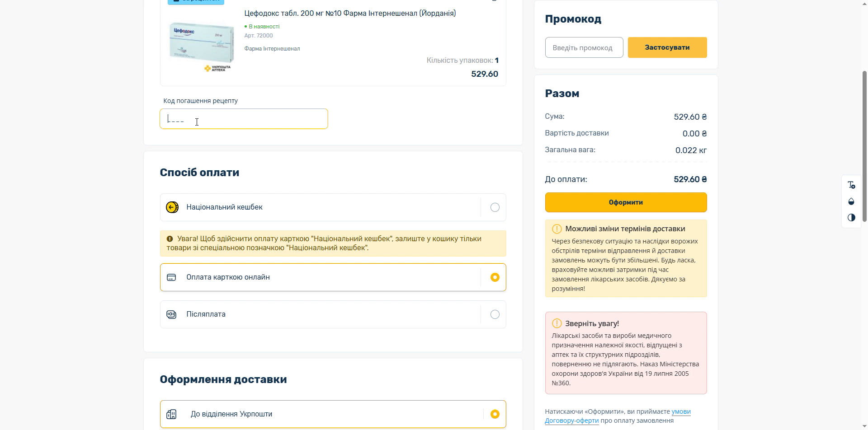Click the Вартість доставки 0.00 ₴ value

pos(694,134)
